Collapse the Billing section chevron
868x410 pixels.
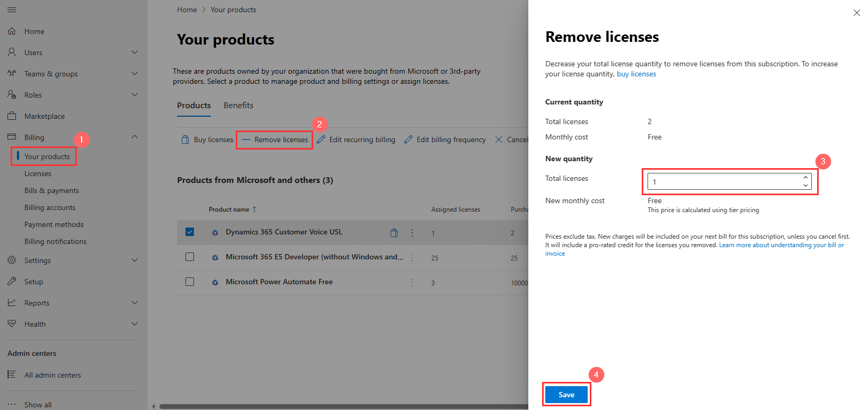[135, 137]
